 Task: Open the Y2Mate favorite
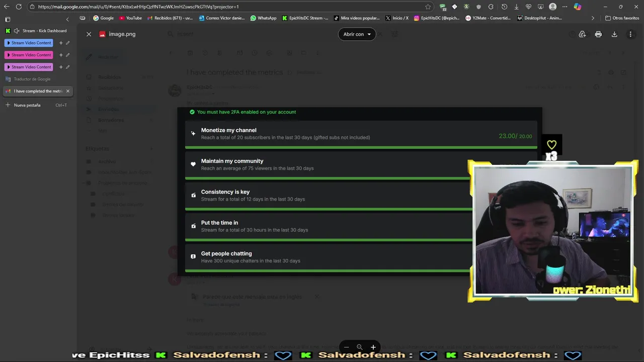click(489, 18)
